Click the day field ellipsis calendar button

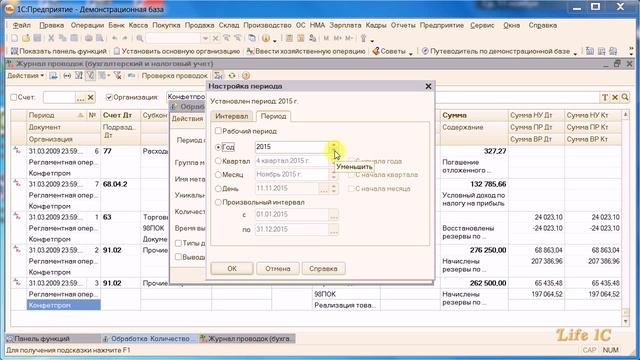pyautogui.click(x=324, y=189)
